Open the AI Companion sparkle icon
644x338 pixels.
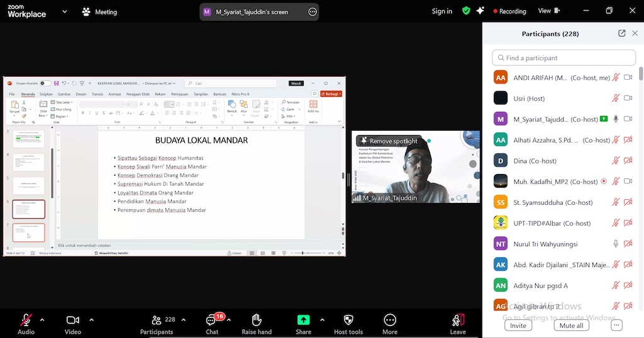click(480, 11)
